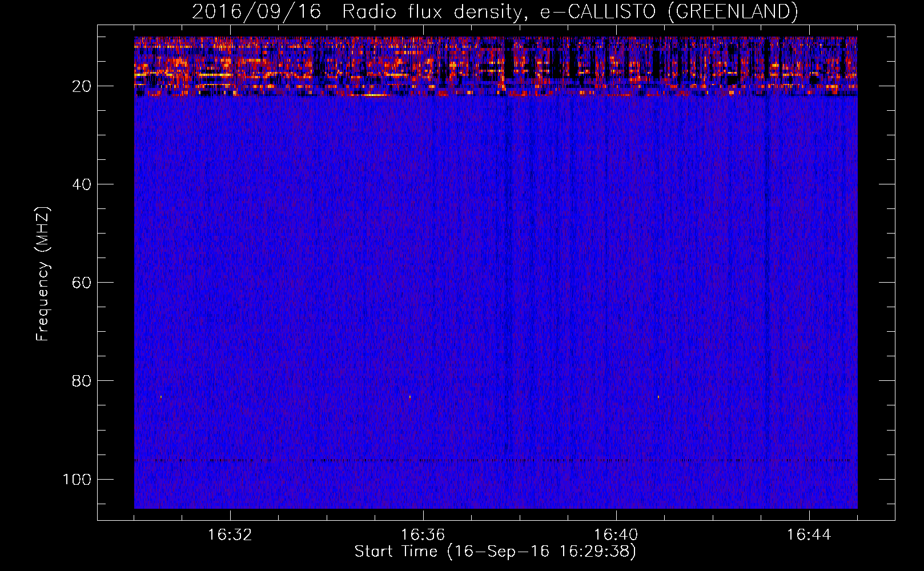
Task: Select the 'Frequency (MHZ)' y-axis label
Action: point(43,274)
